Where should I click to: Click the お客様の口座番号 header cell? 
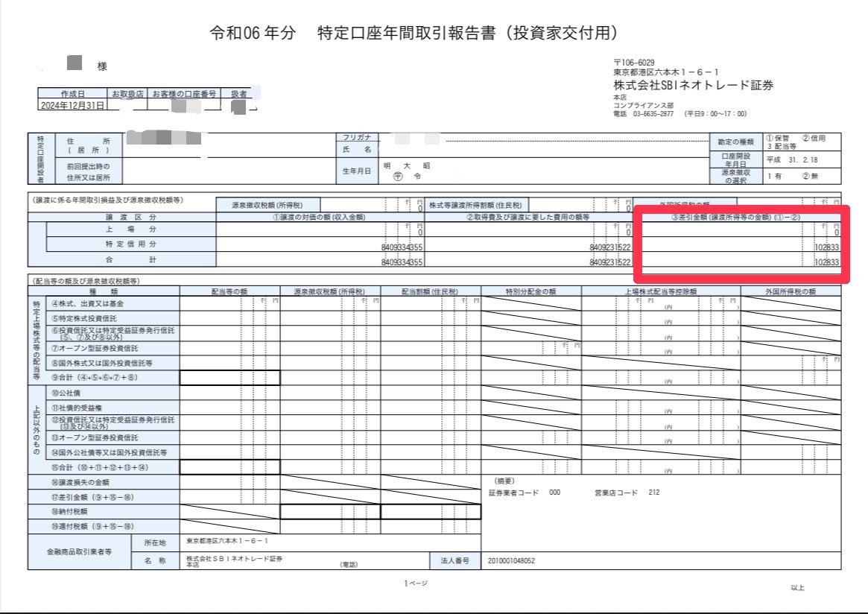[184, 94]
